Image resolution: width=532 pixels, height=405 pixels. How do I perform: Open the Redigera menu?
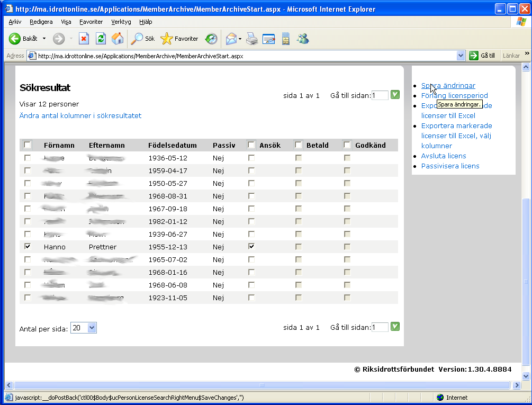tap(41, 22)
